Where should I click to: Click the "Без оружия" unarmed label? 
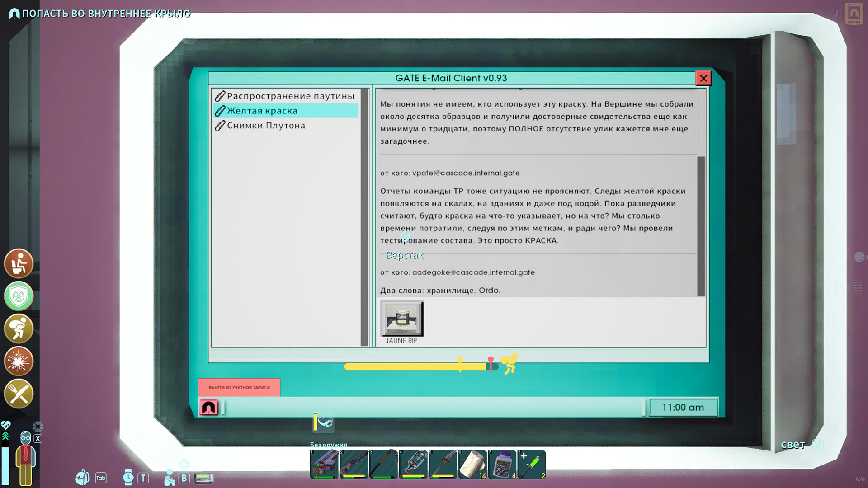[329, 445]
